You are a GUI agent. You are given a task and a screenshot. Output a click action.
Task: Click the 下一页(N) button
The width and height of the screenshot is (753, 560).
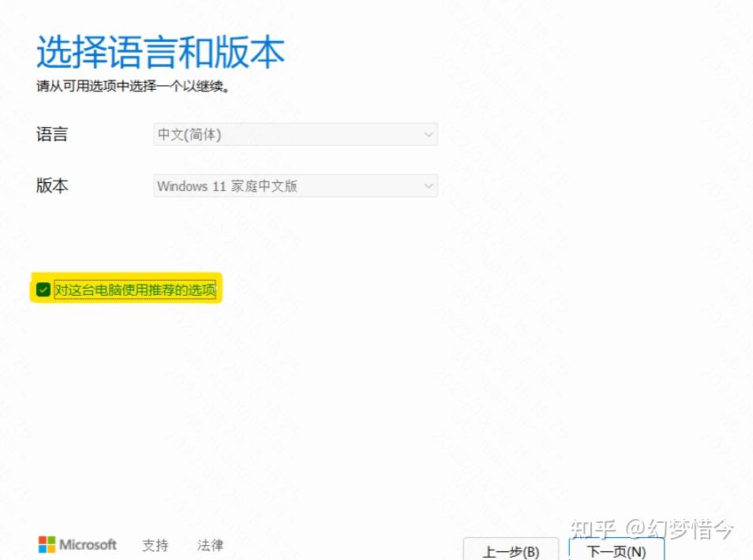pos(616,550)
